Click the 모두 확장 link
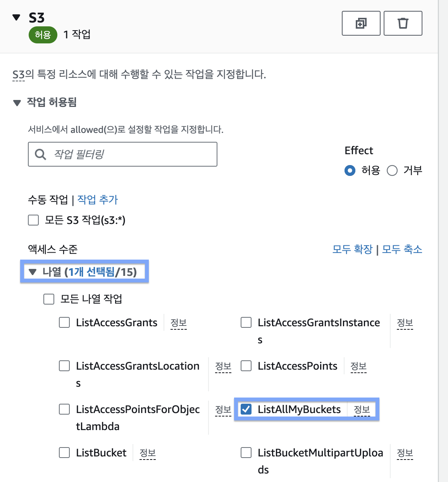 [x=352, y=249]
